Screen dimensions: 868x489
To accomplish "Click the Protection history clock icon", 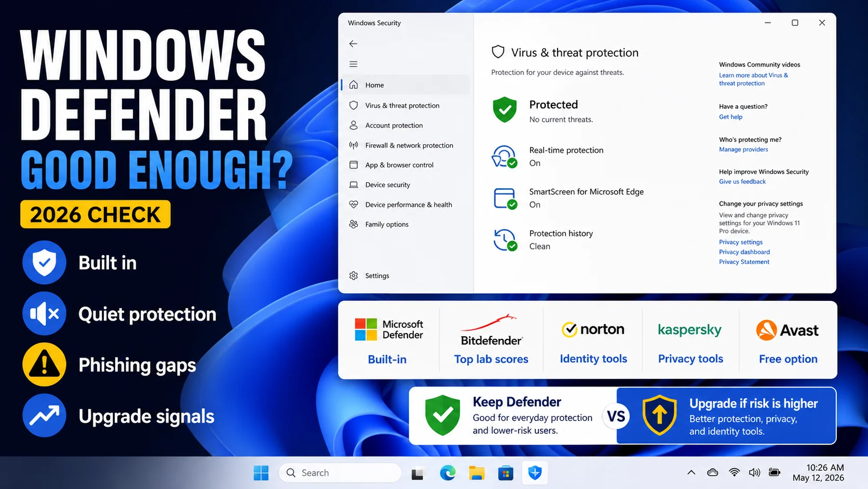I will point(505,240).
